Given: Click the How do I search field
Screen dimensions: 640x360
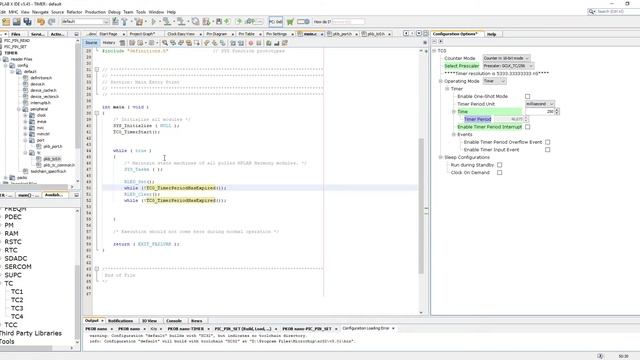Looking at the screenshot, I should pyautogui.click(x=348, y=22).
